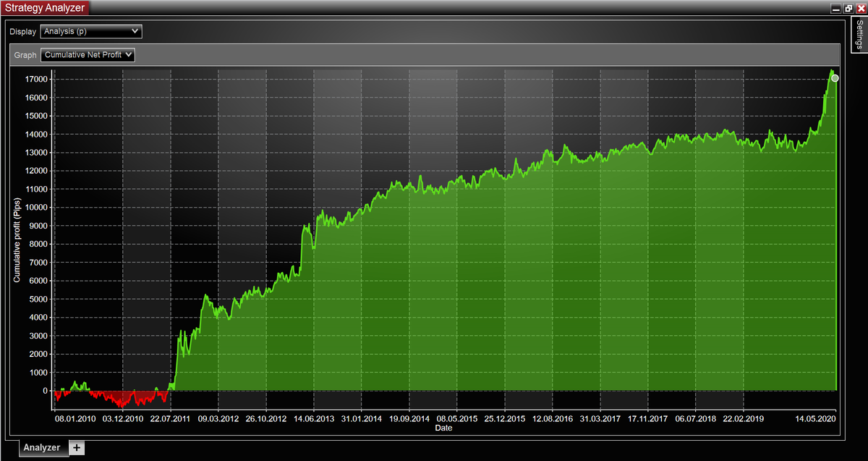Open the Display dropdown showing Analysis (p)
The width and height of the screenshot is (868, 461).
[91, 32]
